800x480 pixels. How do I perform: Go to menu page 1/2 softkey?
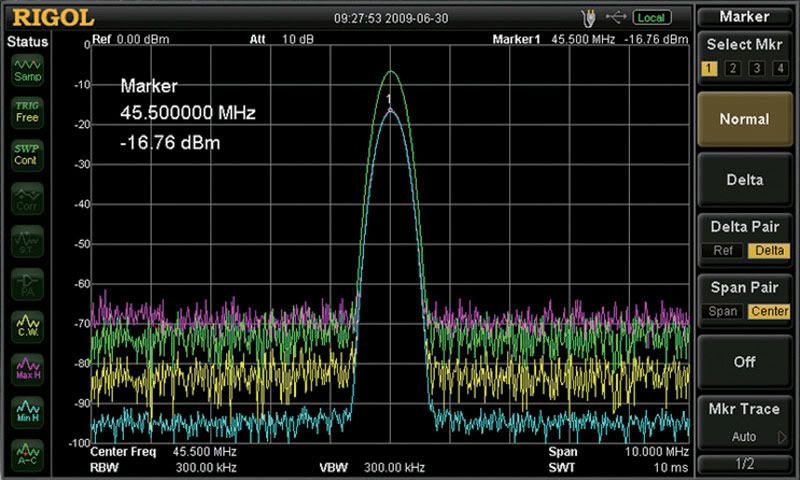[x=744, y=464]
